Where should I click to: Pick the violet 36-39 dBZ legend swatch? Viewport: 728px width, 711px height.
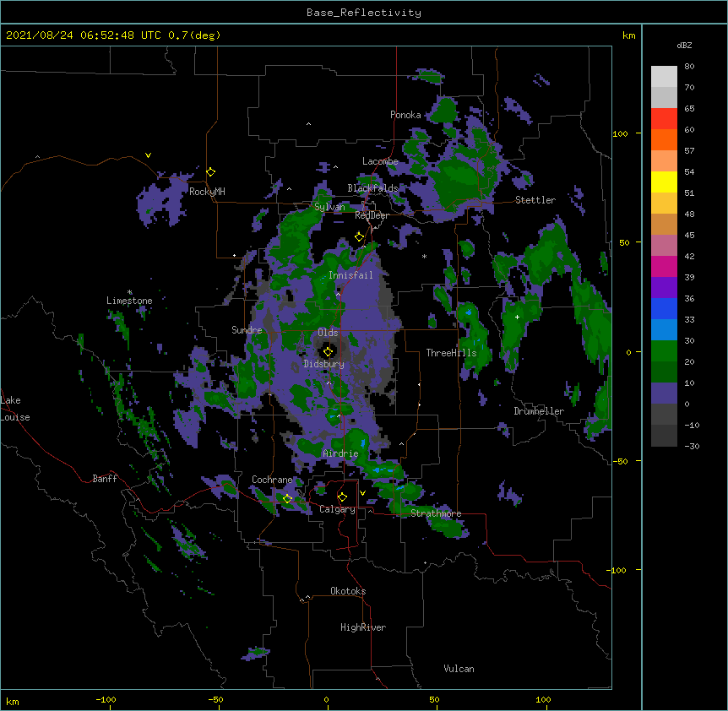click(x=664, y=288)
